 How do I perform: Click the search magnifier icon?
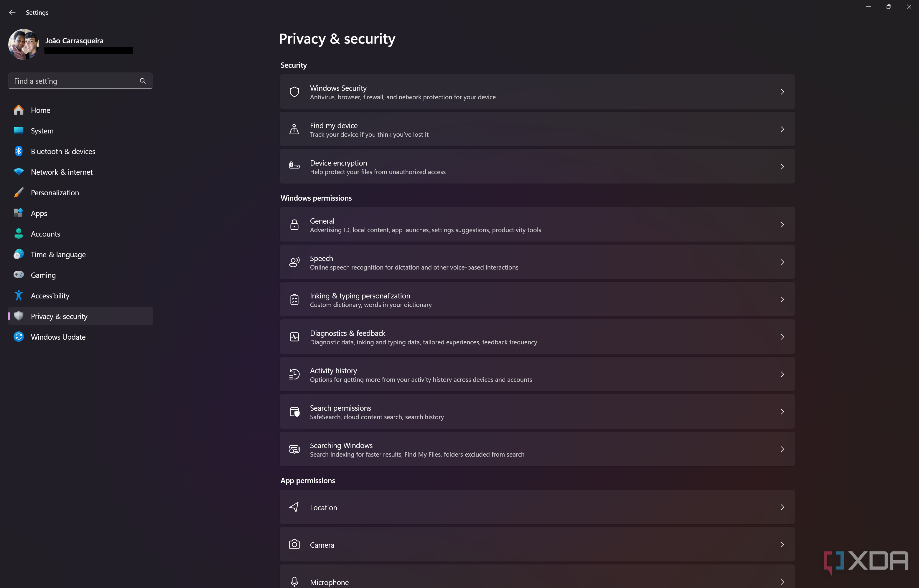[142, 81]
